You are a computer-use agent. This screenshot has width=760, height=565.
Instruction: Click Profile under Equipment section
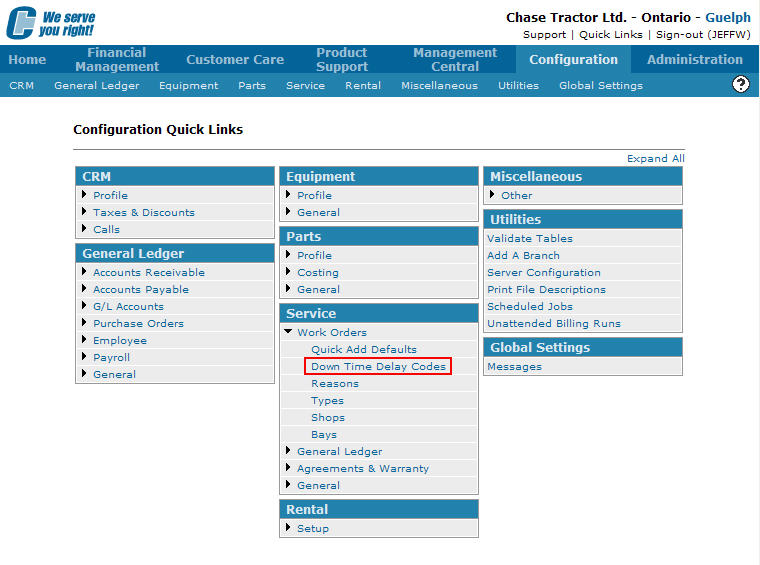[314, 195]
